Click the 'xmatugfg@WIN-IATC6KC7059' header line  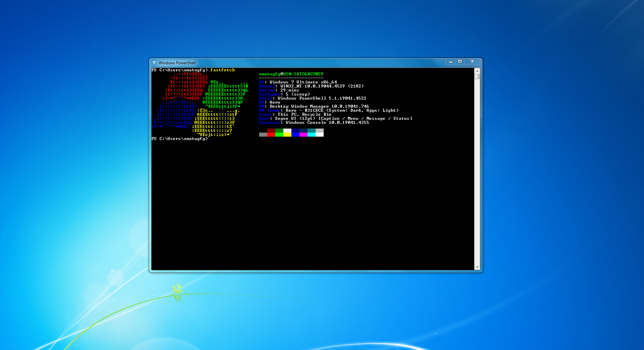pyautogui.click(x=291, y=74)
